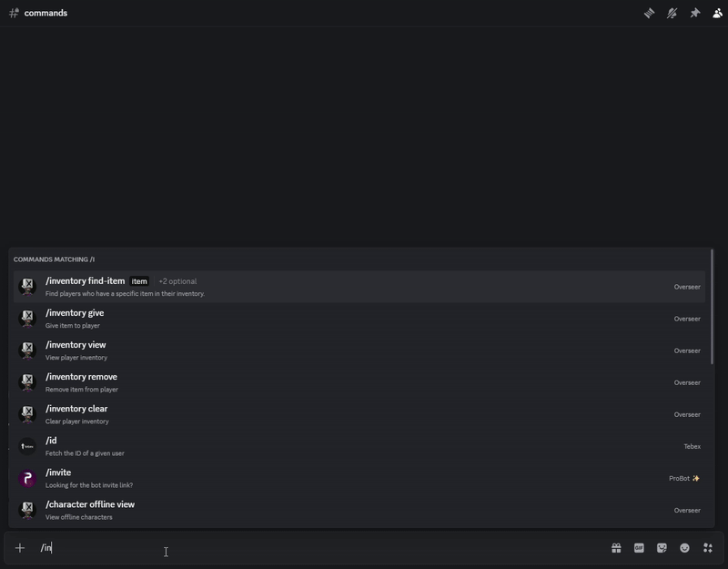The height and width of the screenshot is (569, 728).
Task: Open the GIF picker
Action: pos(639,548)
